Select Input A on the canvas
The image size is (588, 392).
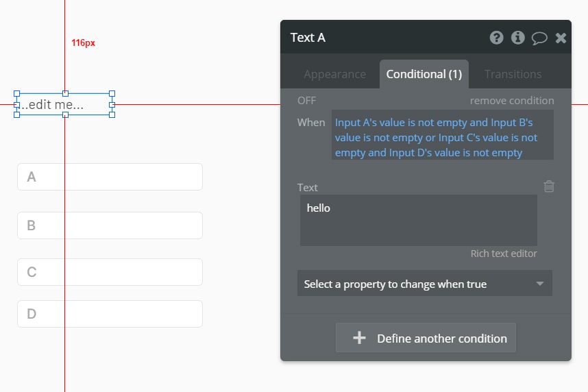[110, 177]
